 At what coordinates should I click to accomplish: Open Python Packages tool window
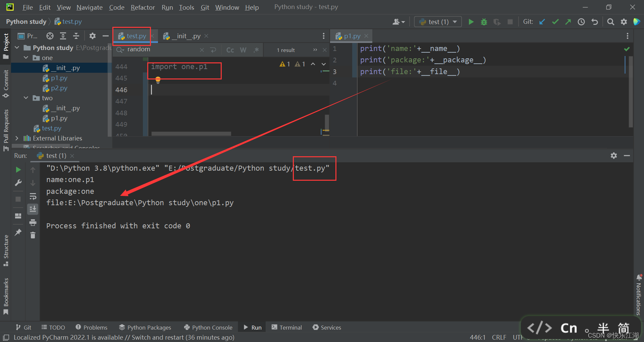[x=145, y=327]
